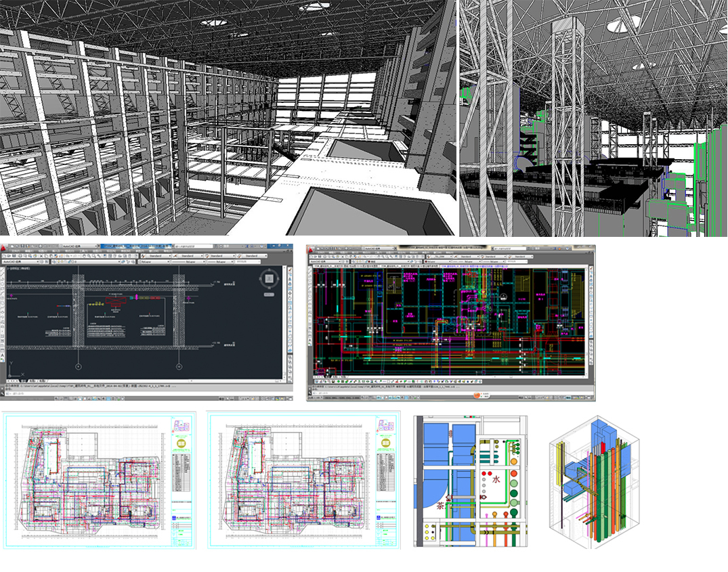Viewport: 728px width, 572px height.
Task: Open the colored pipe shaft plan with 水 label
Action: (x=470, y=481)
